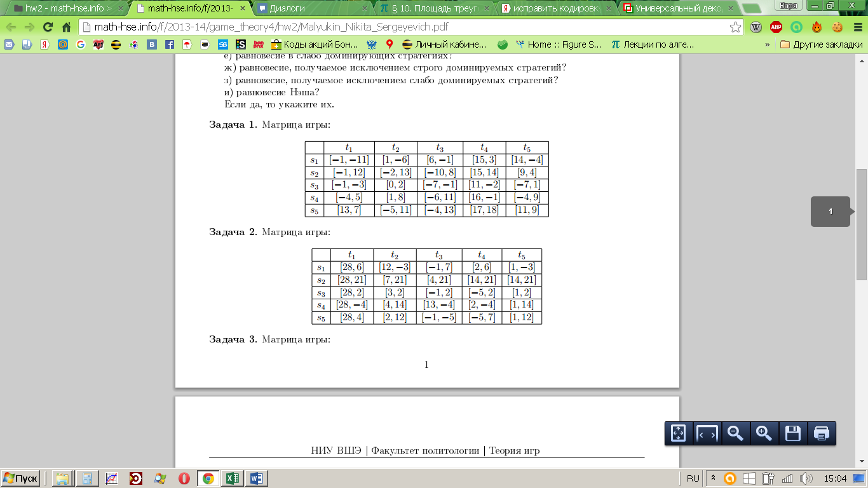
Task: Switch to the Диалоги tab
Action: [x=314, y=8]
